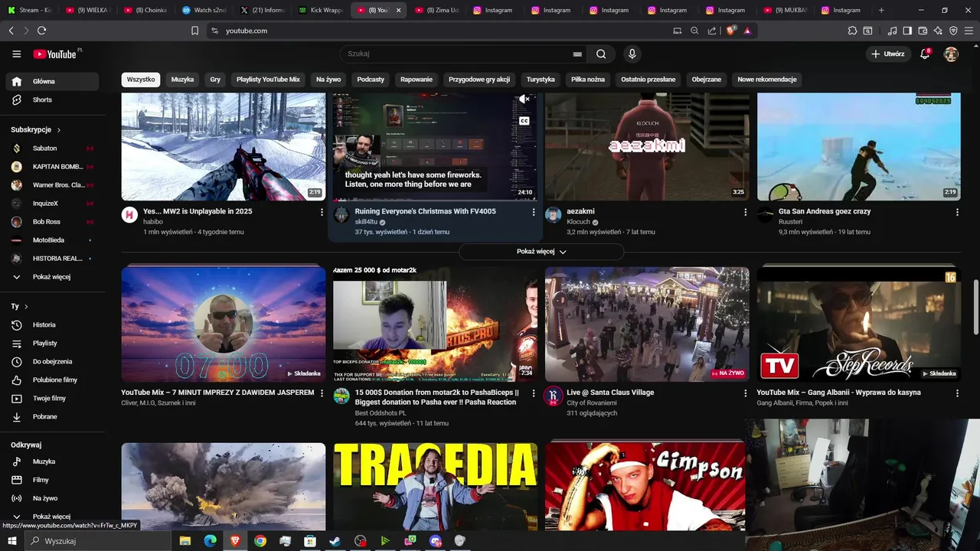Screen dimensions: 980x551
Task: Select the Nowe rekomendacje chip
Action: click(x=767, y=80)
